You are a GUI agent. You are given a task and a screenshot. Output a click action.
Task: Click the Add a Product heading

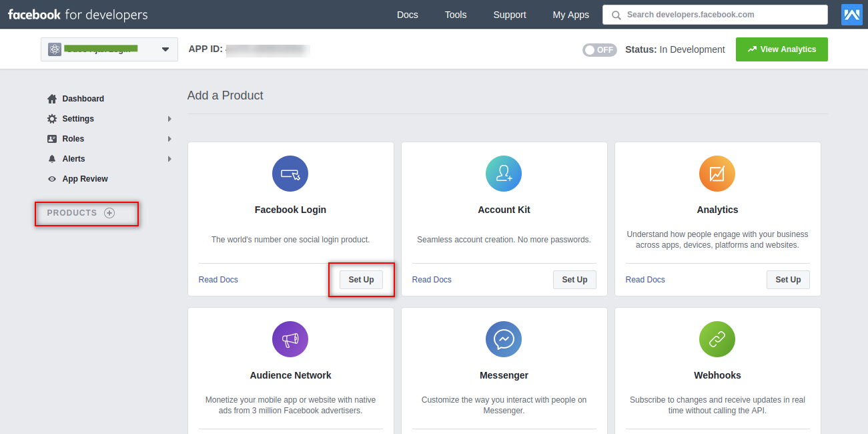point(226,95)
